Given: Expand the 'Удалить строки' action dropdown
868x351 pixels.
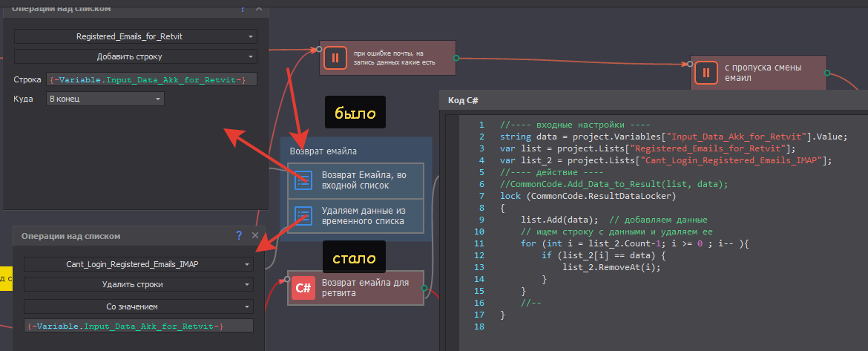Looking at the screenshot, I should coord(139,284).
